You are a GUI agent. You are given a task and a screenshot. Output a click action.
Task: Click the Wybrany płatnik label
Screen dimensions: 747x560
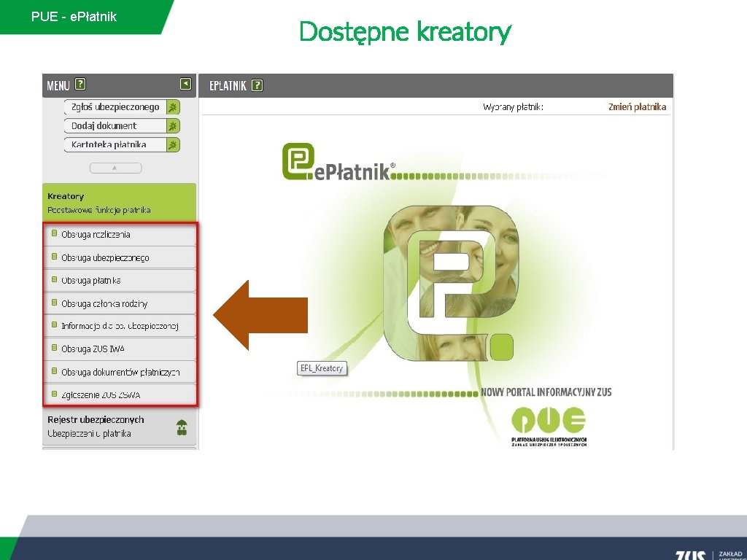point(513,107)
